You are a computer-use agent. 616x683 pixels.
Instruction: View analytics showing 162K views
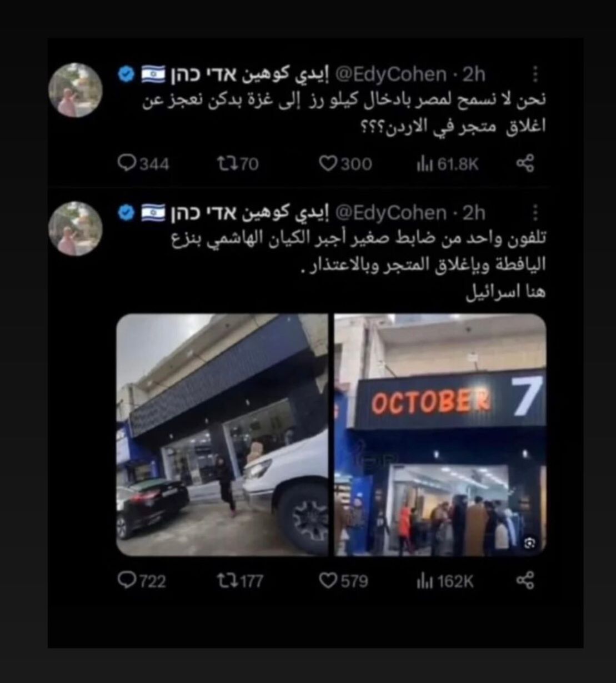pos(445,581)
